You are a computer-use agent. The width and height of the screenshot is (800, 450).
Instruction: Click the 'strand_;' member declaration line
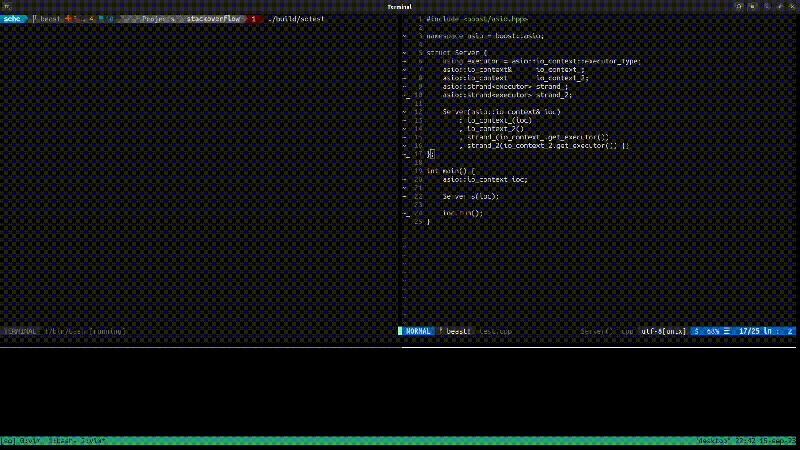coord(505,87)
